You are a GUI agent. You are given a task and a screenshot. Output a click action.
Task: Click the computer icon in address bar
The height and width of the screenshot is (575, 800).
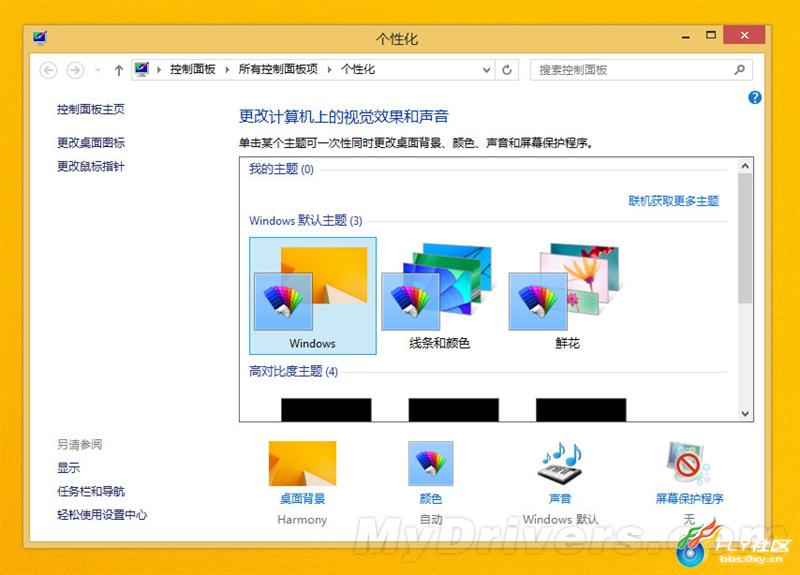[142, 69]
